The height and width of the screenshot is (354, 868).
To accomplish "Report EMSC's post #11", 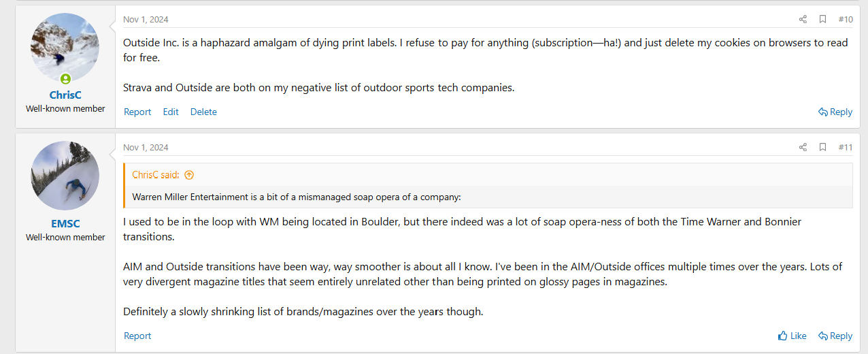I will (x=137, y=336).
